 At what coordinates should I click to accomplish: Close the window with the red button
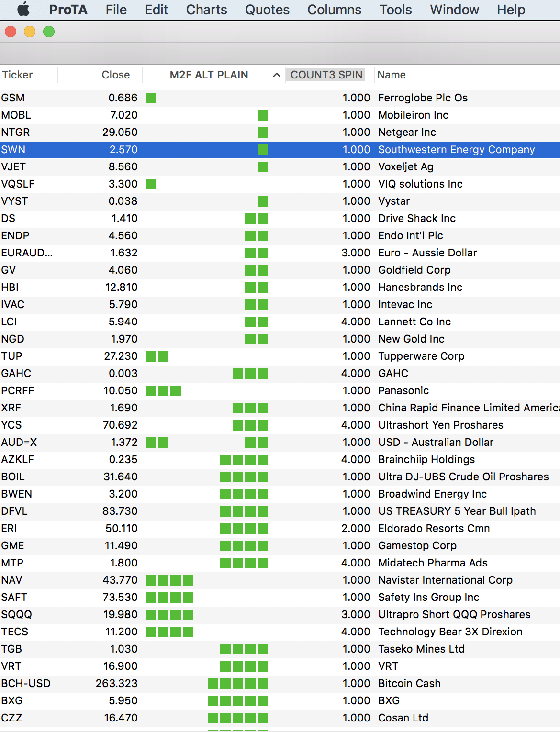click(x=11, y=32)
